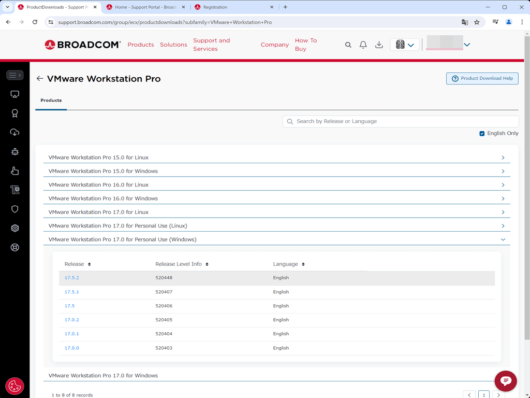Open the user account dropdown arrow
The height and width of the screenshot is (398, 530).
tap(467, 45)
